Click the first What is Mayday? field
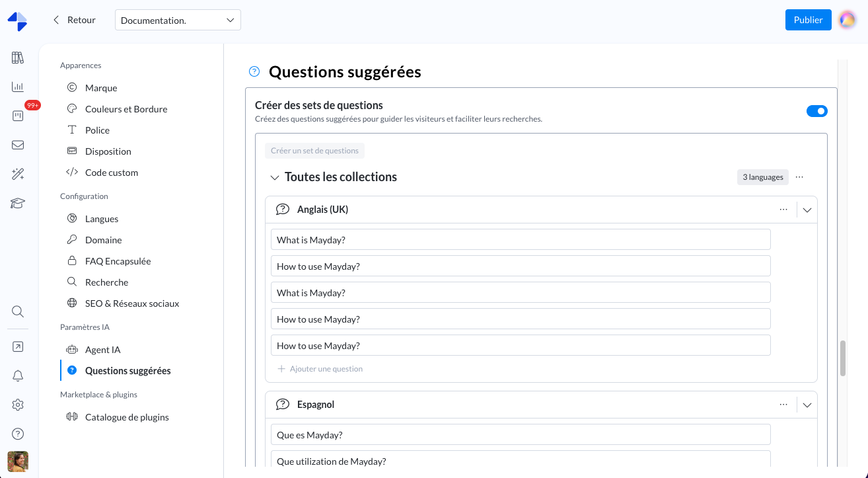 click(520, 240)
